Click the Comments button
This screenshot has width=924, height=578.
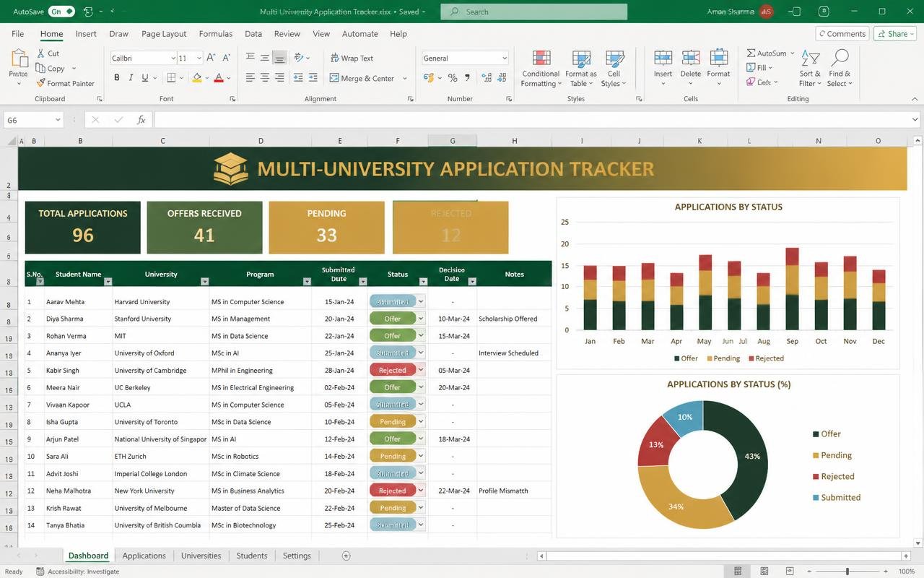pyautogui.click(x=842, y=34)
